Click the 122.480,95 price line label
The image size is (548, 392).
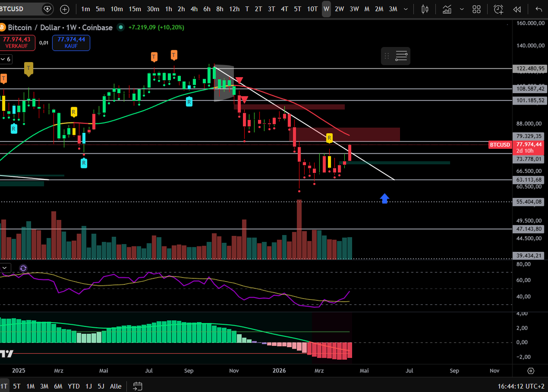[530, 68]
